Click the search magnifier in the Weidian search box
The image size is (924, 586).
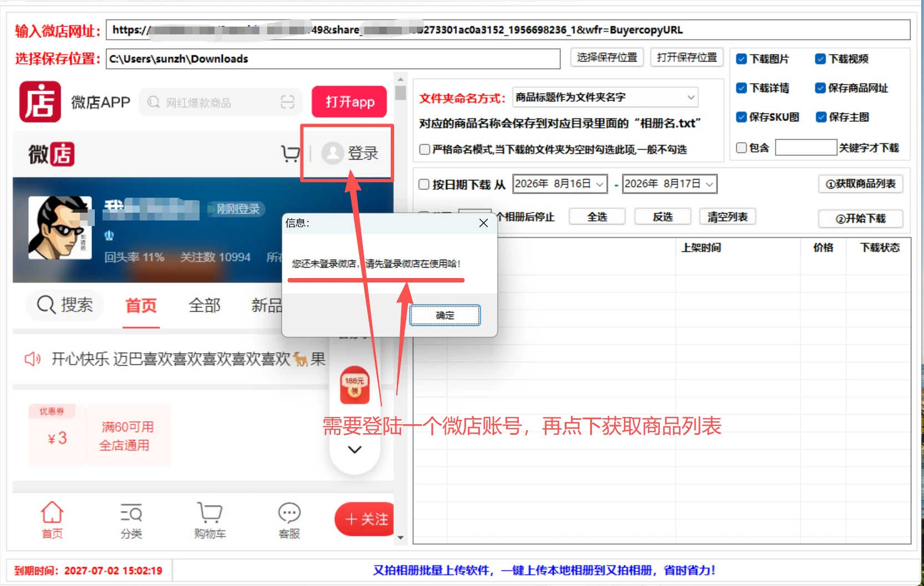point(154,102)
